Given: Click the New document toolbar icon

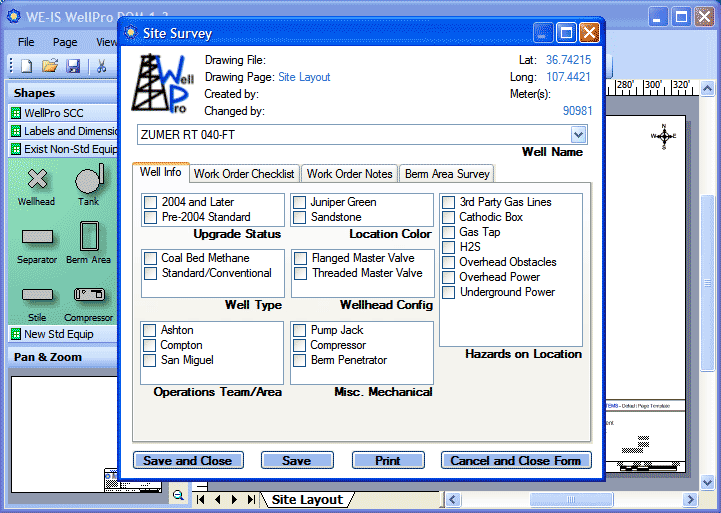Looking at the screenshot, I should click(x=26, y=66).
